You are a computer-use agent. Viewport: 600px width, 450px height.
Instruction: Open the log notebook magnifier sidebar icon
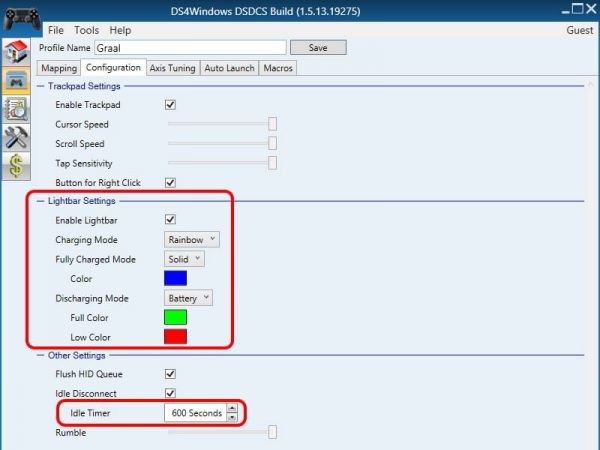pos(16,109)
